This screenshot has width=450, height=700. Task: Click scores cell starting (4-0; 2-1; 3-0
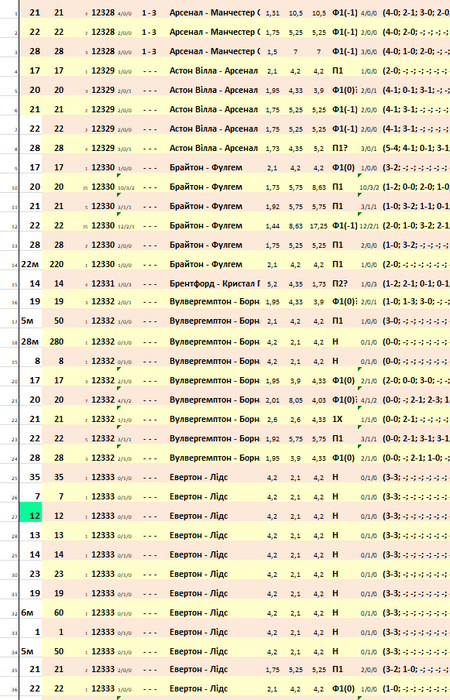point(416,13)
